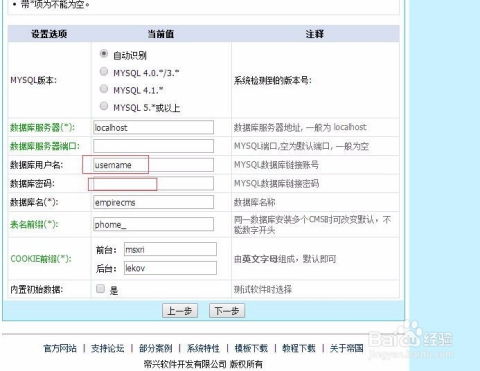Click the 设置选项 column header
The width and height of the screenshot is (480, 371).
point(49,34)
